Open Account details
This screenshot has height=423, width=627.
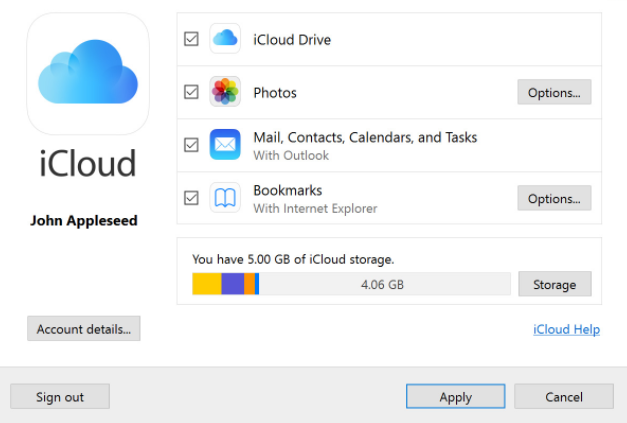point(84,329)
